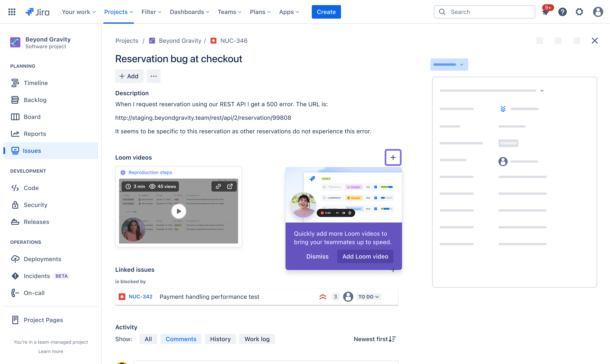
Task: Open linked issue NUC-342
Action: 140,297
